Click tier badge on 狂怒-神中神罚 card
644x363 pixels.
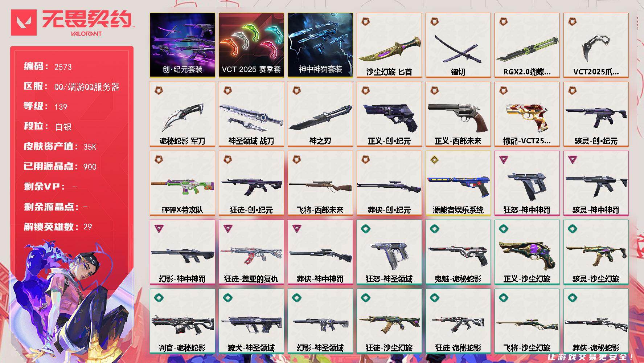pos(504,159)
